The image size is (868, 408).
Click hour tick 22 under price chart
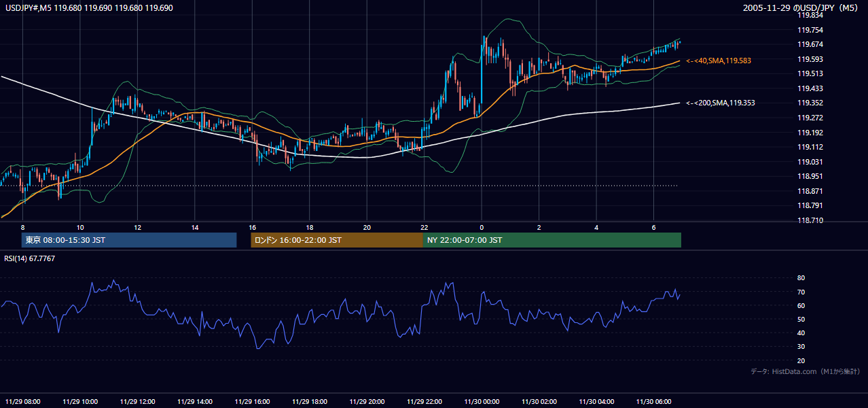click(x=424, y=227)
